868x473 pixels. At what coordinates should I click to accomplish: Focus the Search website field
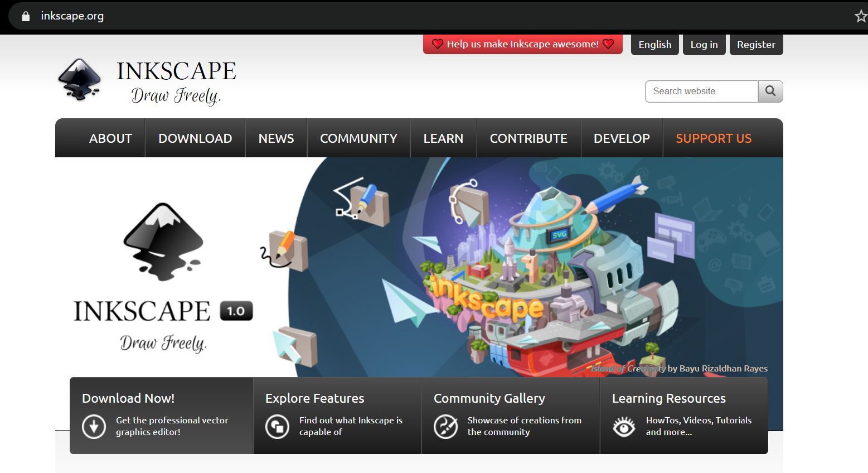[x=701, y=91]
